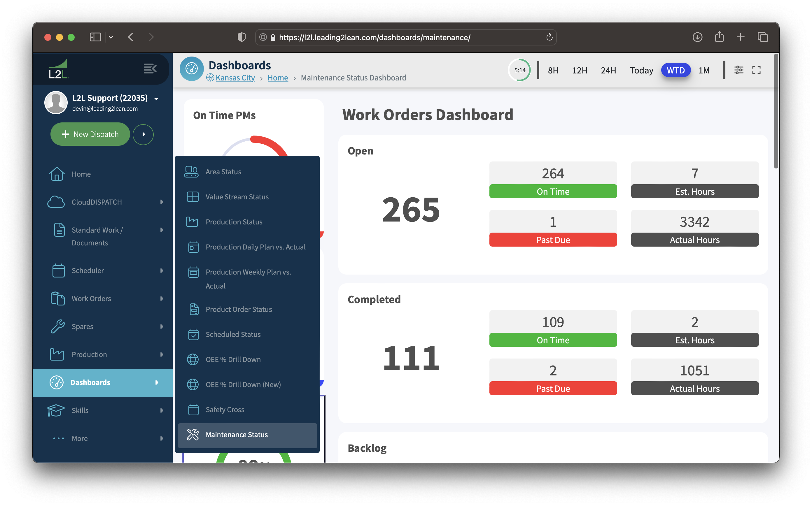This screenshot has height=506, width=812.
Task: Toggle Safari sidebar button
Action: point(95,37)
